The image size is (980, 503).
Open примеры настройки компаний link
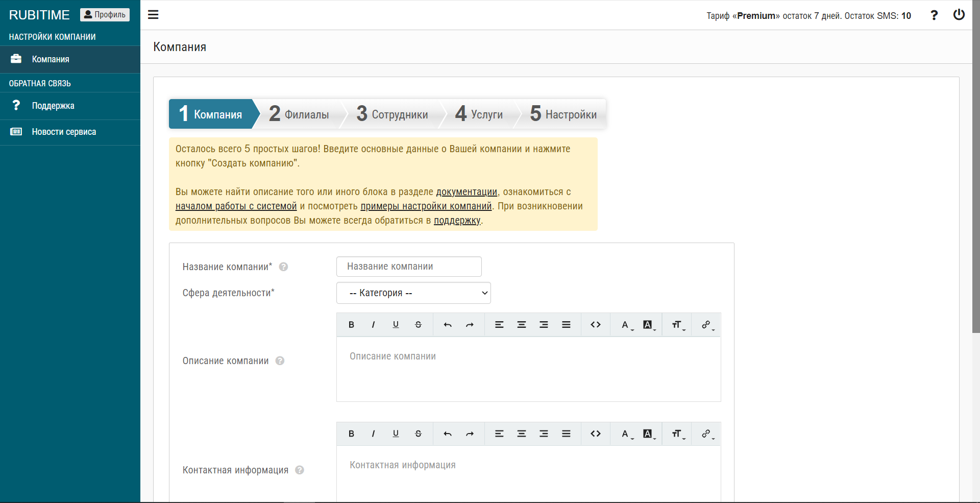pyautogui.click(x=426, y=206)
